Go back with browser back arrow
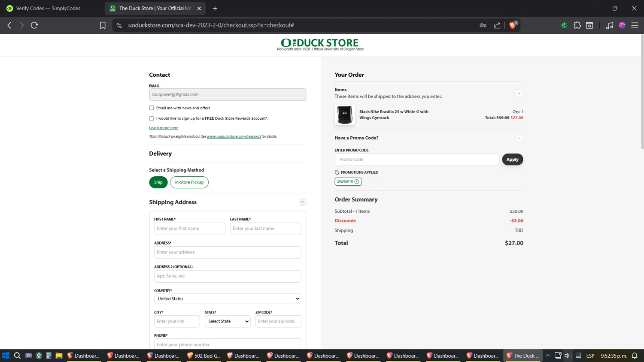Screen dimensions: 644x362 click(9, 25)
